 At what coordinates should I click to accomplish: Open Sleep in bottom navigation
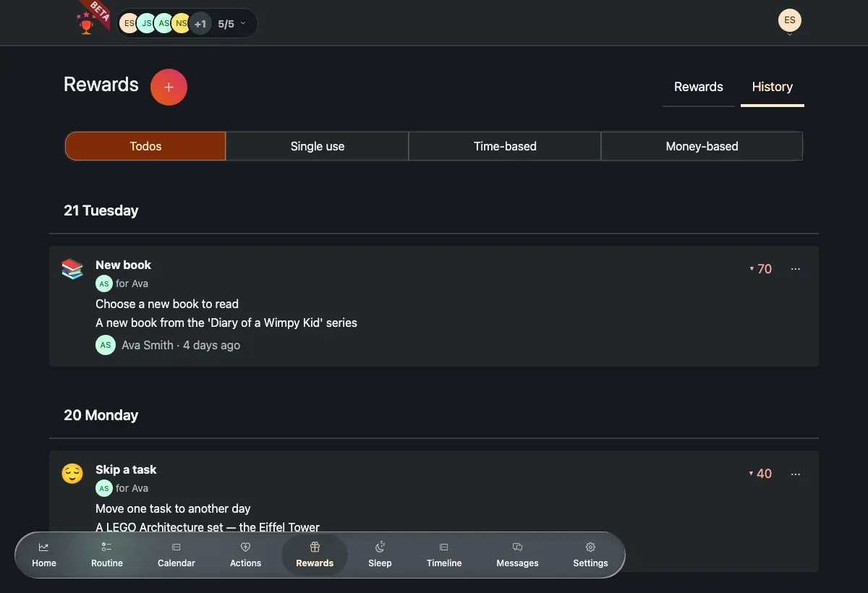pos(380,555)
